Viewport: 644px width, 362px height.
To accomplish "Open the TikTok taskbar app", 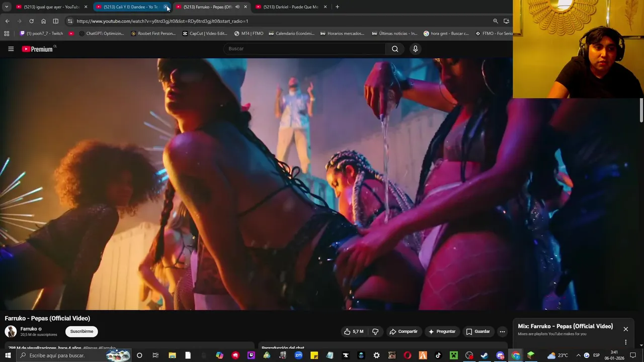I will [x=438, y=355].
